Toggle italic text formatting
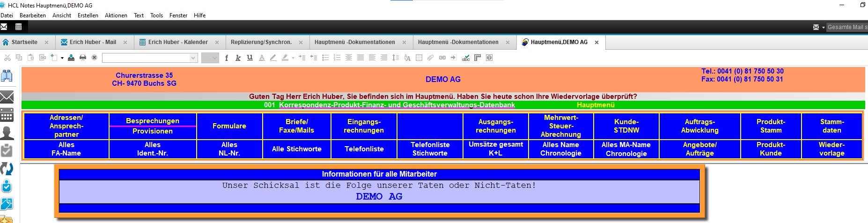Viewport: 868px width, 223px height. coord(238,58)
